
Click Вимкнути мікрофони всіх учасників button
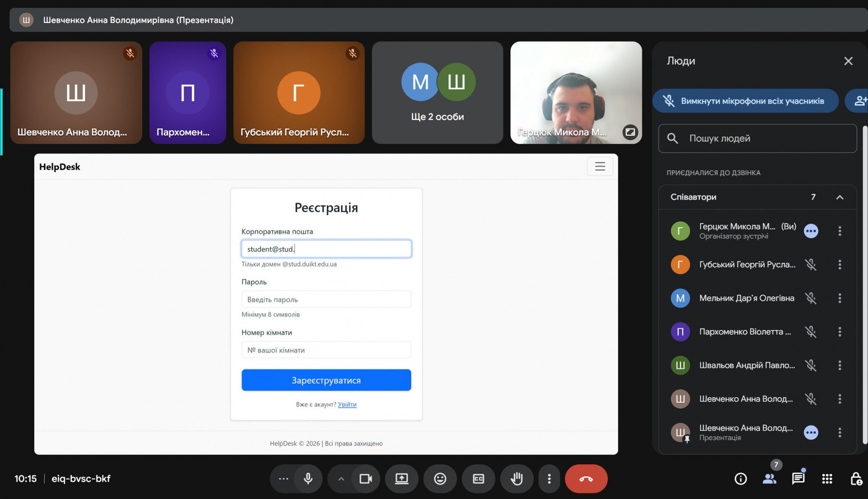pyautogui.click(x=745, y=101)
